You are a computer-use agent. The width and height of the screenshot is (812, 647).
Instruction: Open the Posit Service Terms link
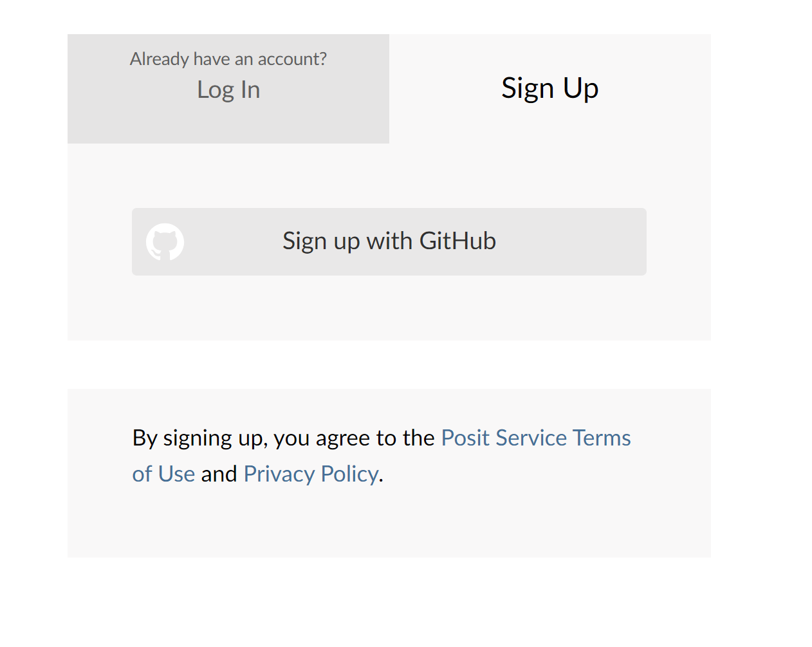535,438
